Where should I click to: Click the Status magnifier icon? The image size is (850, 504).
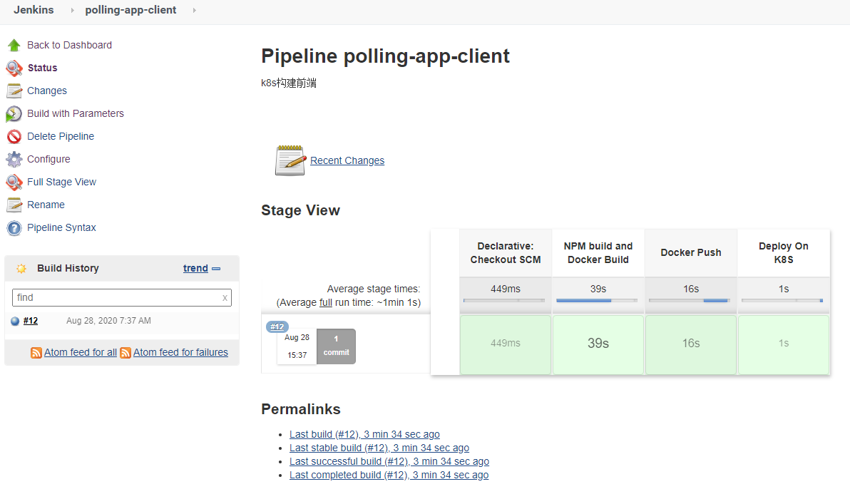click(x=14, y=68)
